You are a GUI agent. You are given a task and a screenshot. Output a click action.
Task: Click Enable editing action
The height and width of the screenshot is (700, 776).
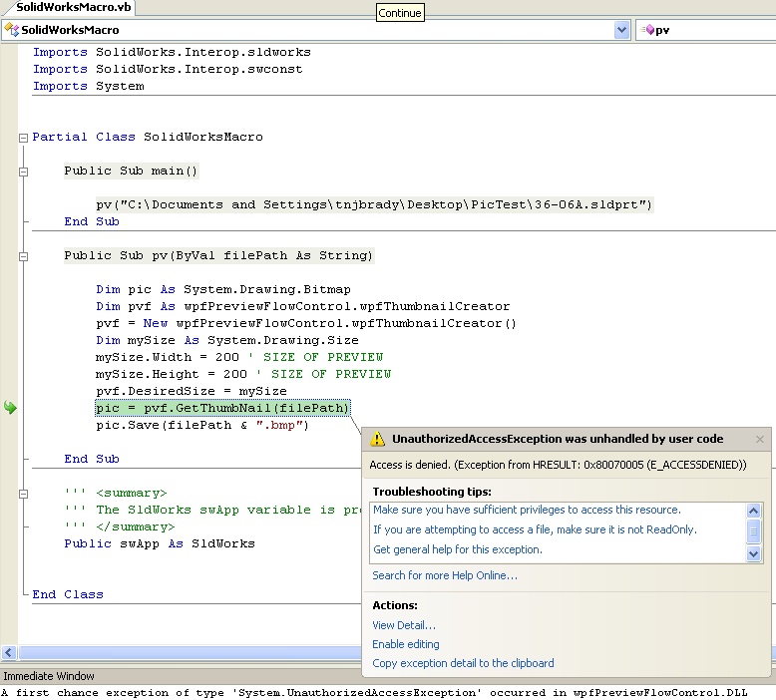406,644
